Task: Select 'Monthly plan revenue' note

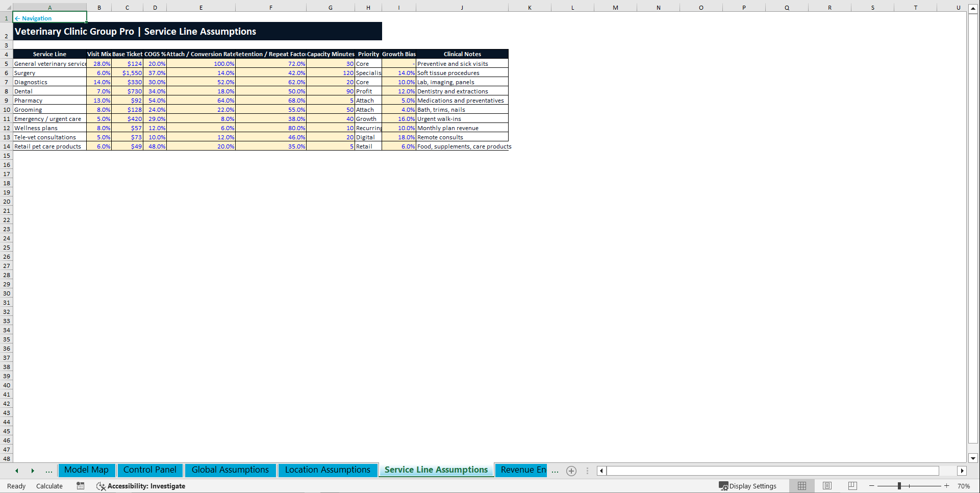Action: [x=462, y=128]
